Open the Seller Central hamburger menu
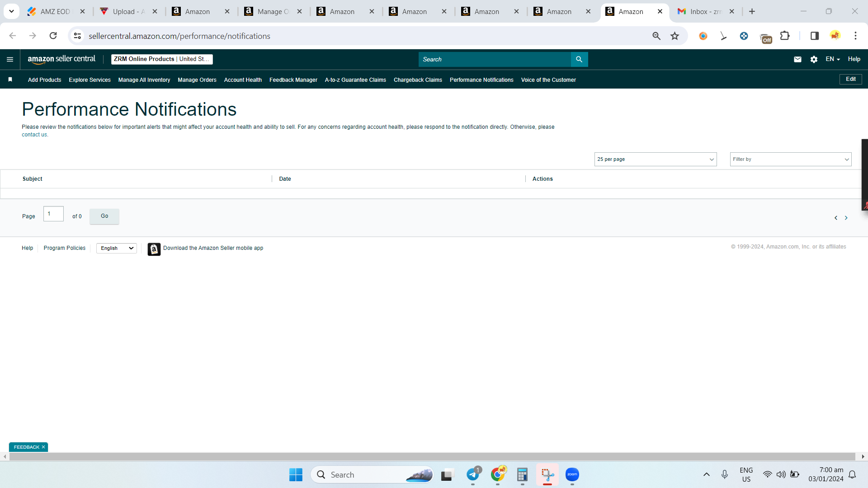The height and width of the screenshot is (488, 868). tap(10, 59)
